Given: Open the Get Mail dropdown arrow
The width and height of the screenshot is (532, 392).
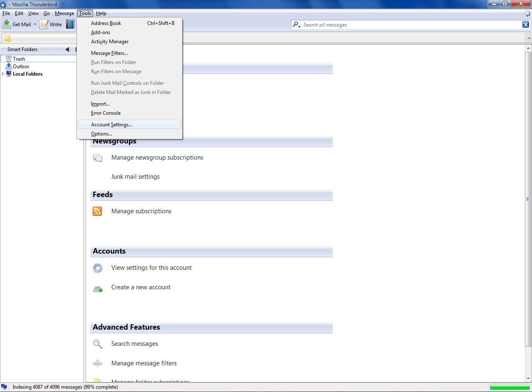Looking at the screenshot, I should (x=35, y=25).
